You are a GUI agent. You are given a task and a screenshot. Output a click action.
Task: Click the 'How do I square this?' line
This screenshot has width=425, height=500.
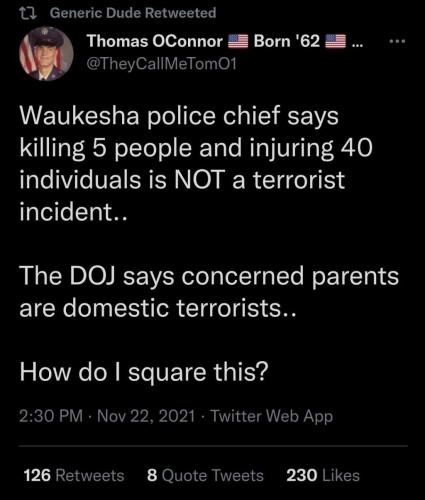click(x=144, y=372)
